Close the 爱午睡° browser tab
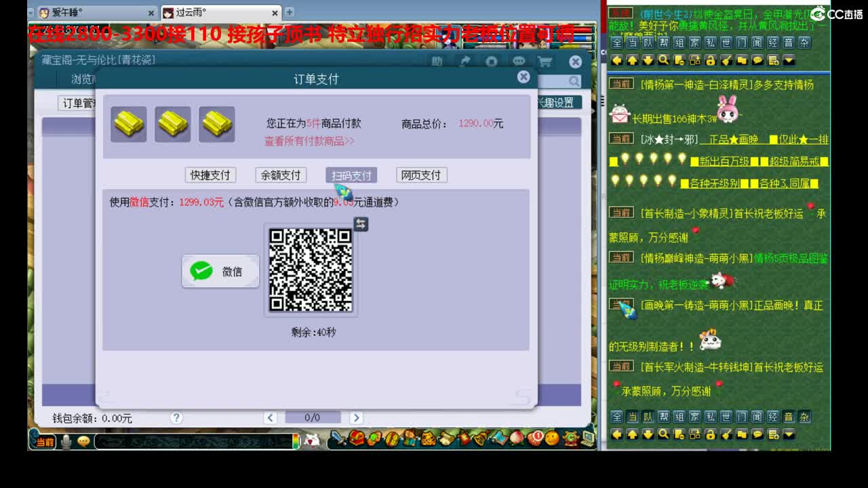 (151, 13)
